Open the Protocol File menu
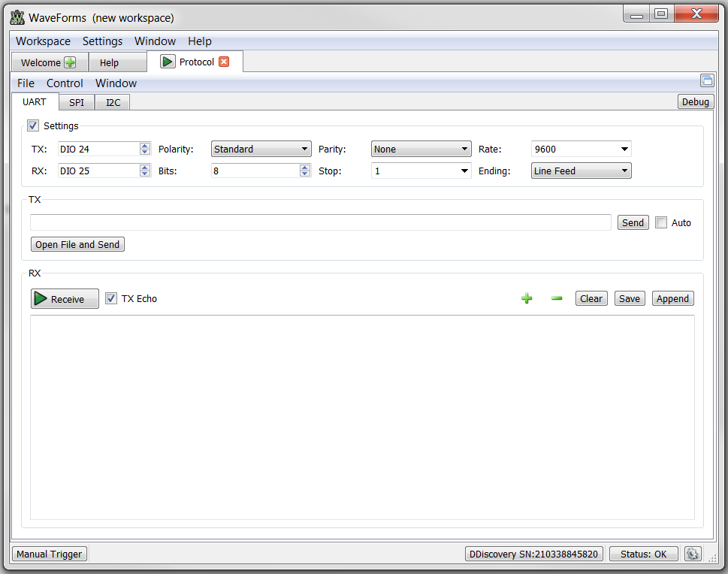Image resolution: width=728 pixels, height=574 pixels. click(26, 83)
